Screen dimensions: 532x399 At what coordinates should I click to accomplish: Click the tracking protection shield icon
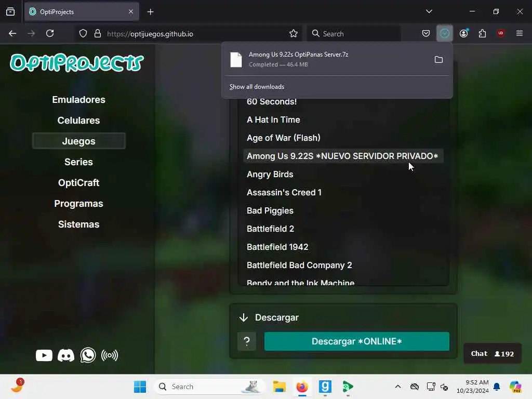pos(83,33)
